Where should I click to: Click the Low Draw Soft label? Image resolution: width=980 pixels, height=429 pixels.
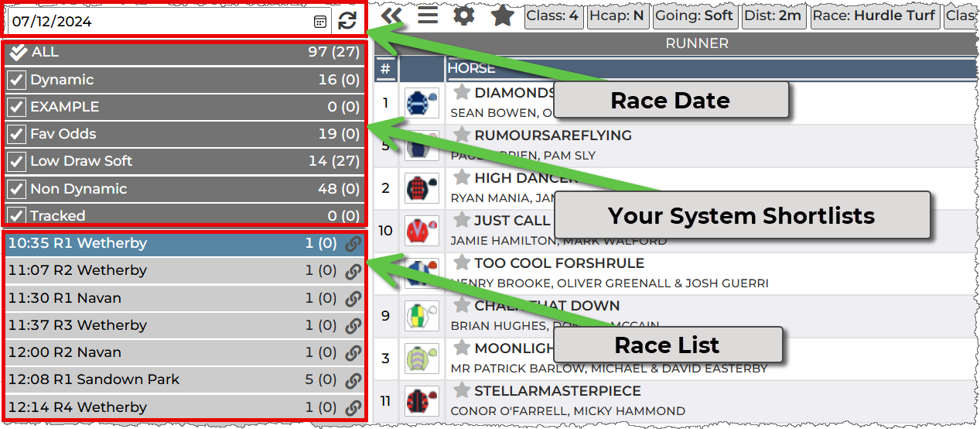[81, 161]
